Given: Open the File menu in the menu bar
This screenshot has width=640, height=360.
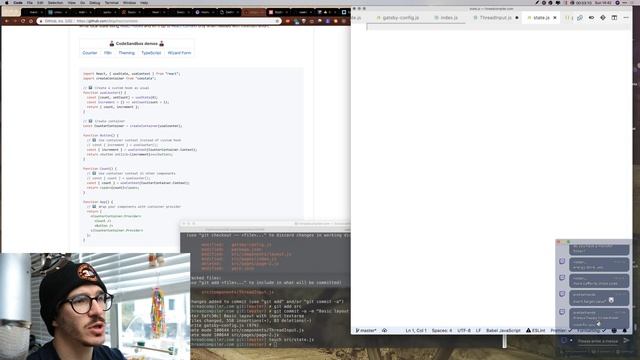Looking at the screenshot, I should (x=30, y=2).
